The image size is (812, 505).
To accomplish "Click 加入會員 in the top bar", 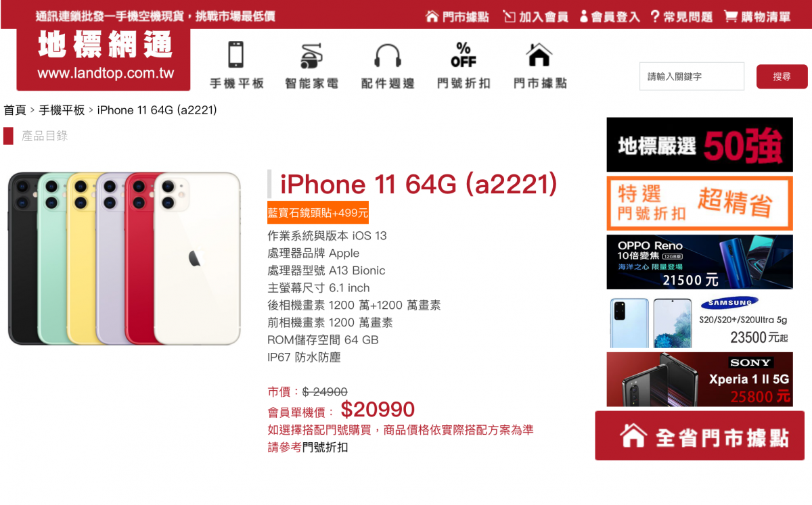I will click(536, 16).
